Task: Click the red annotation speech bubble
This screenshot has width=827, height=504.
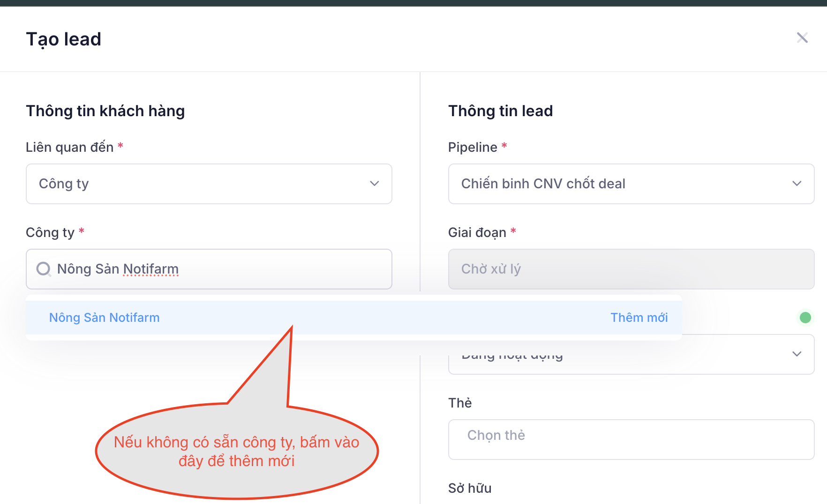Action: pyautogui.click(x=237, y=451)
